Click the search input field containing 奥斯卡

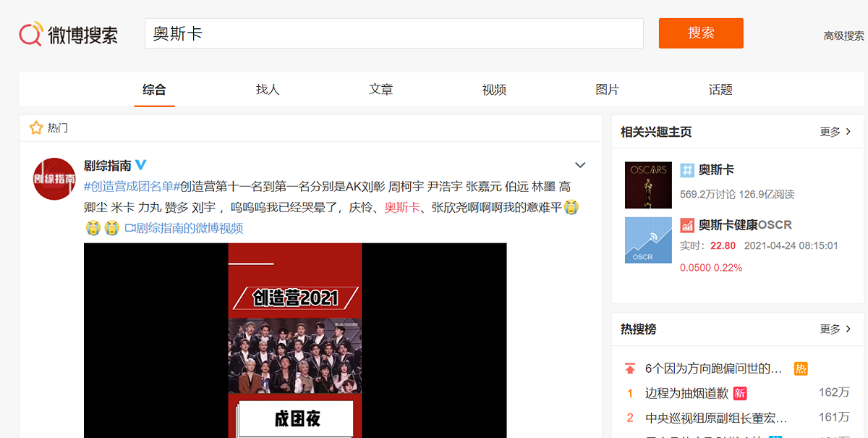point(394,33)
